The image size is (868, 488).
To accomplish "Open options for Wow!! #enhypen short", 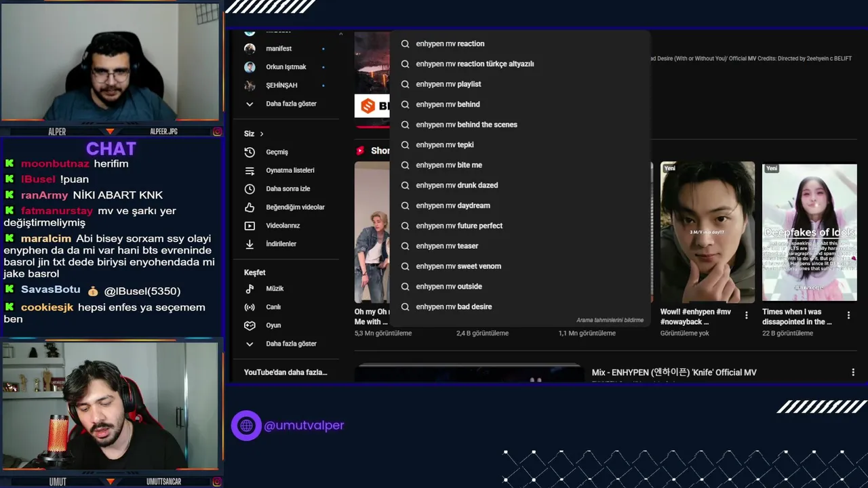I will [x=747, y=316].
